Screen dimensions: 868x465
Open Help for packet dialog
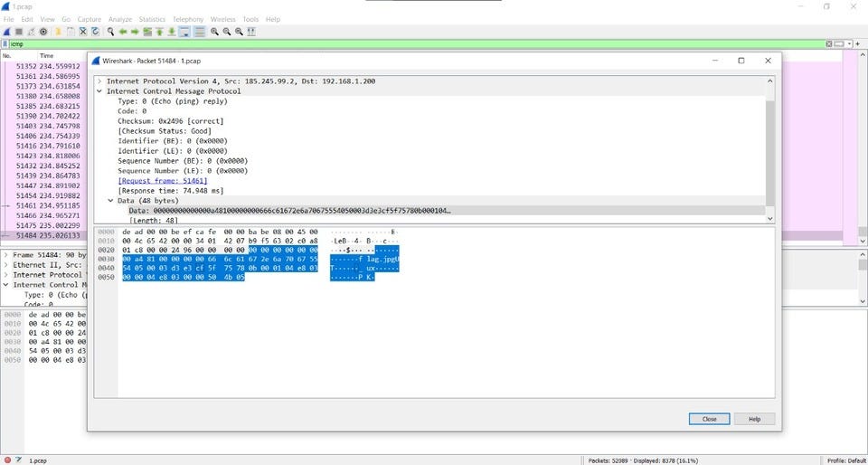tap(754, 419)
